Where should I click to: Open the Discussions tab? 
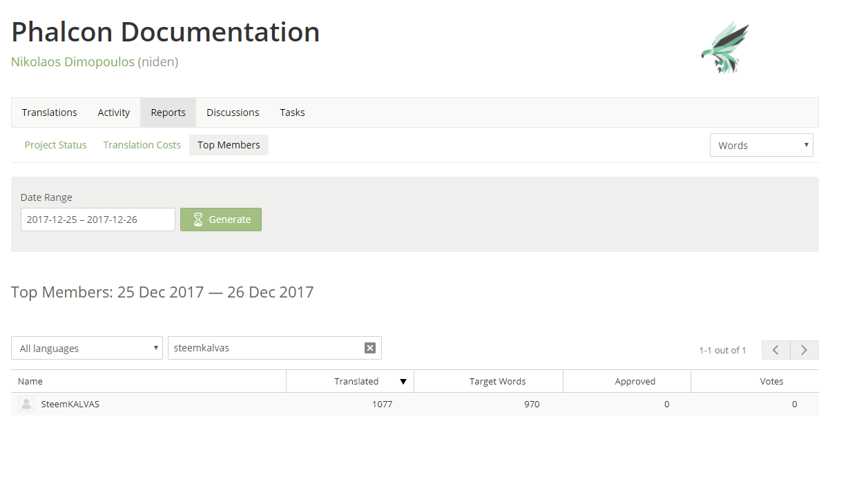[x=233, y=113]
